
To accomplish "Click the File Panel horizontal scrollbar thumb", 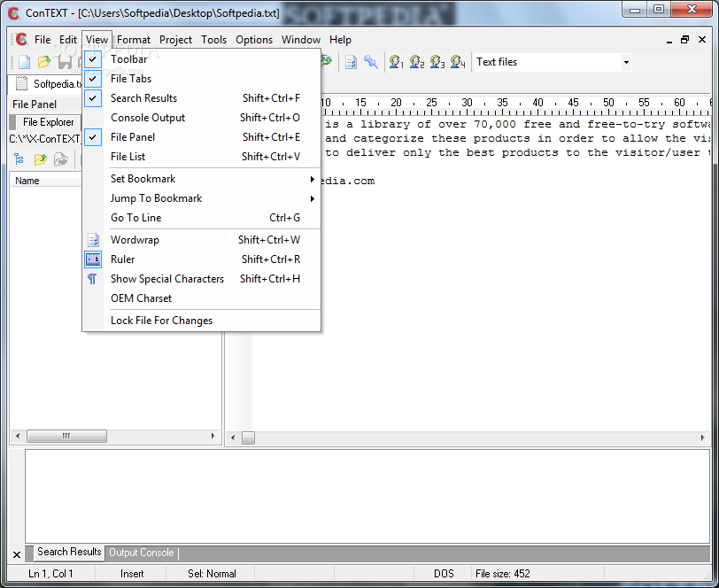I will [x=66, y=437].
